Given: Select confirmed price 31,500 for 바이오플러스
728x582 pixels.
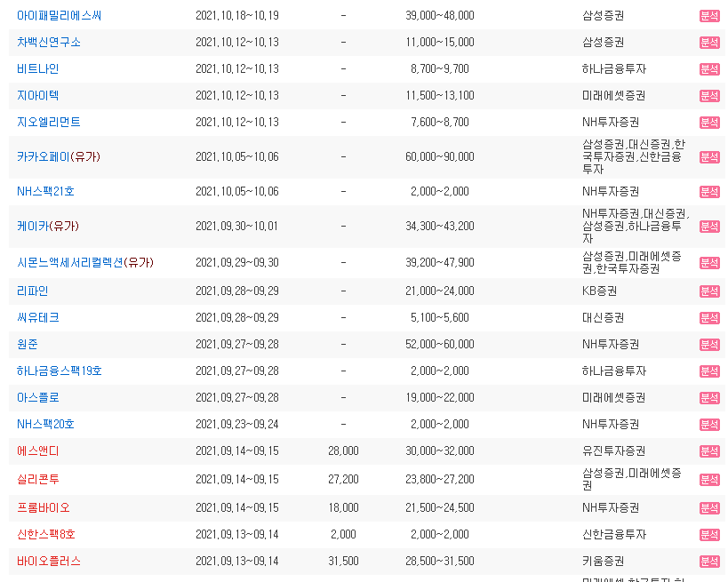Looking at the screenshot, I should 344,561.
